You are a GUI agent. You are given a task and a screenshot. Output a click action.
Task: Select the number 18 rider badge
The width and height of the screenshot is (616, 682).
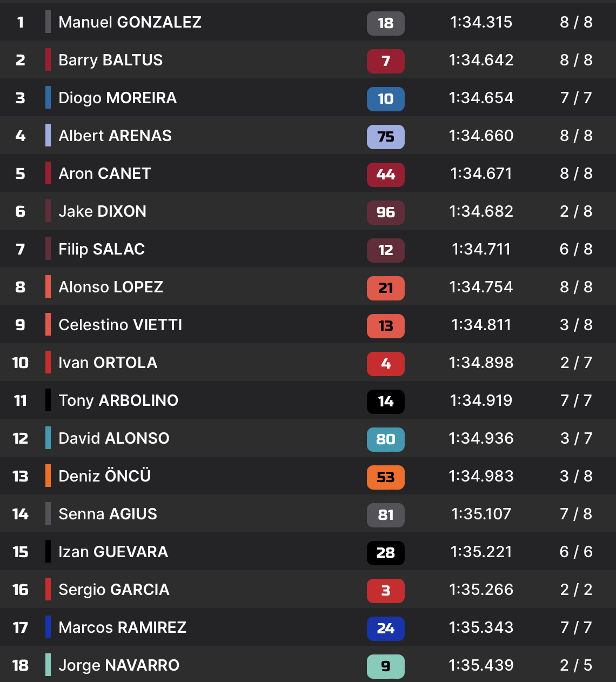[385, 23]
